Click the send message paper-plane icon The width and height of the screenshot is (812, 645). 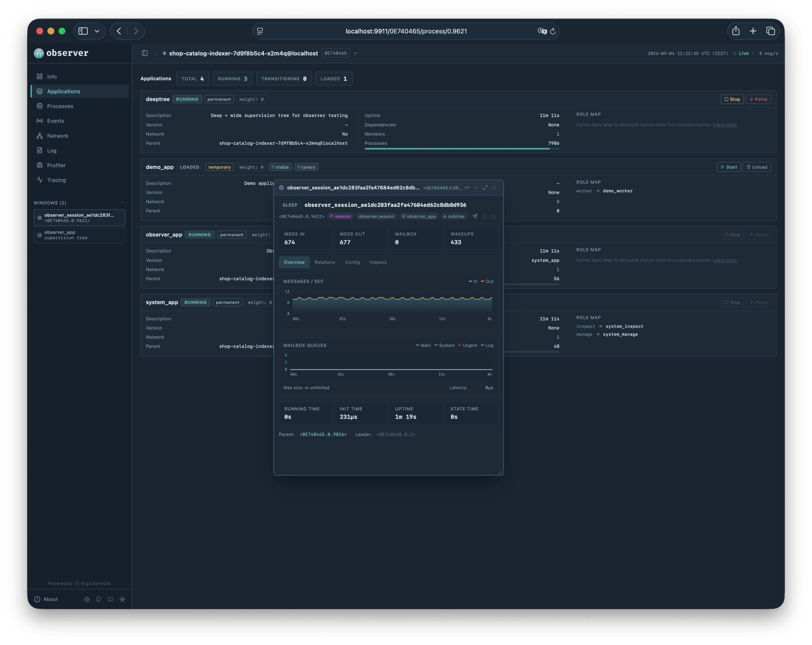(x=475, y=216)
